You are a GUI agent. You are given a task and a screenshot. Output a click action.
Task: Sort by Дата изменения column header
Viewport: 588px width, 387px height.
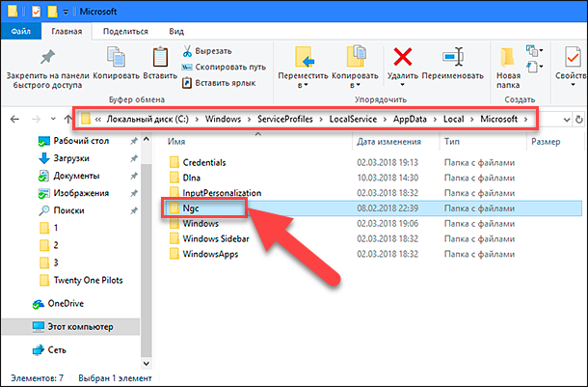pyautogui.click(x=388, y=142)
